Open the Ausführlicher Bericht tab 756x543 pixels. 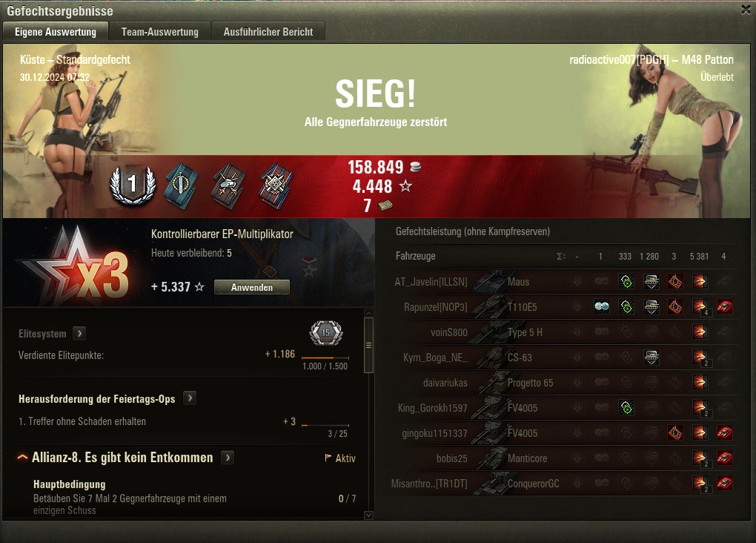[268, 32]
